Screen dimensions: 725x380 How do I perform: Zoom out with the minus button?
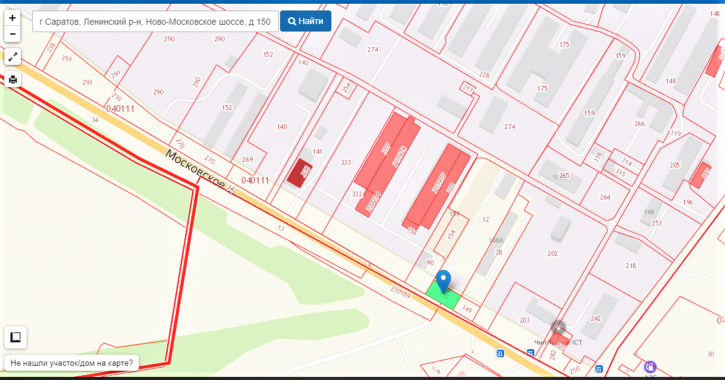[12, 34]
